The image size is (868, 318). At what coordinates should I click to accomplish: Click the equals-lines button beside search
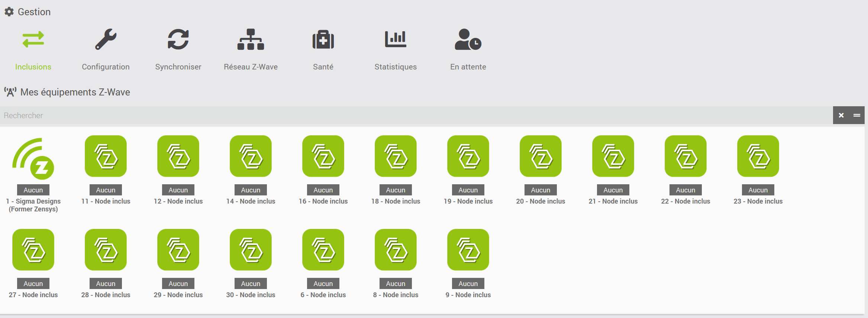pyautogui.click(x=857, y=115)
